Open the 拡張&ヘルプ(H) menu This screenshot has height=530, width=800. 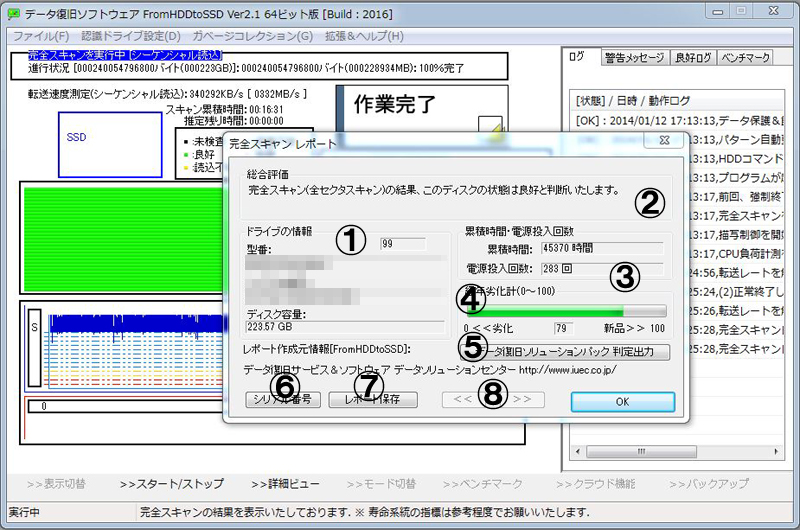coord(364,36)
